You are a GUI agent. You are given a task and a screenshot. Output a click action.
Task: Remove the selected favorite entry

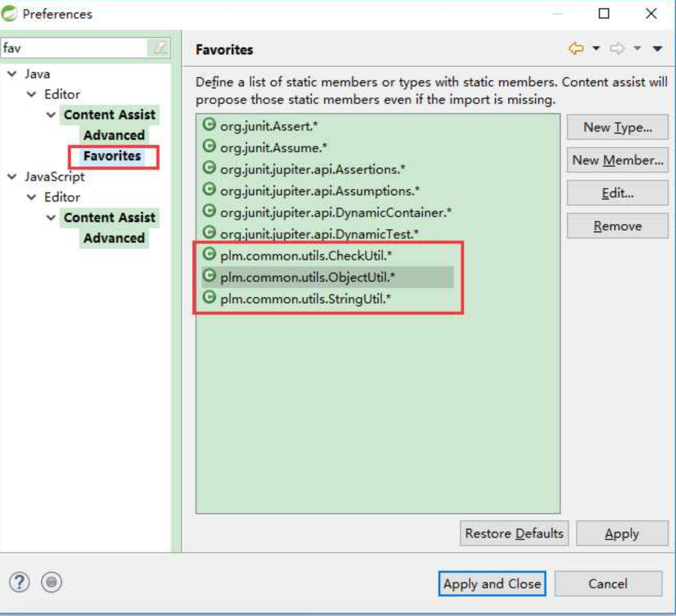(x=617, y=226)
